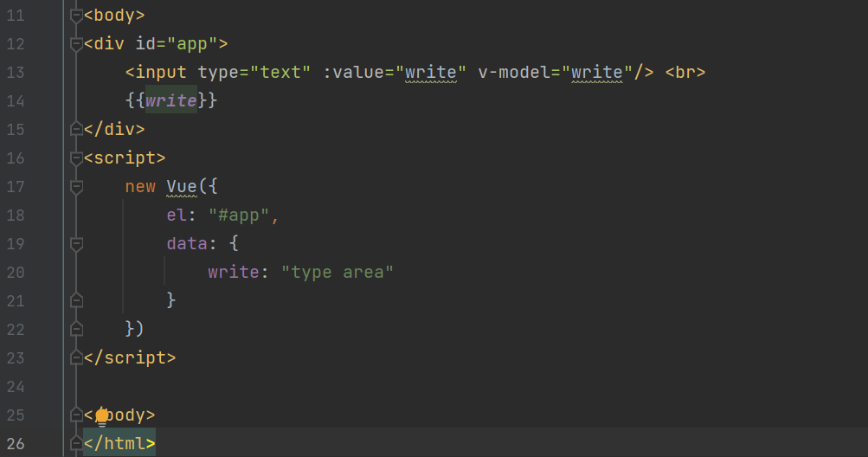Click line number 20 in gutter

tap(16, 273)
